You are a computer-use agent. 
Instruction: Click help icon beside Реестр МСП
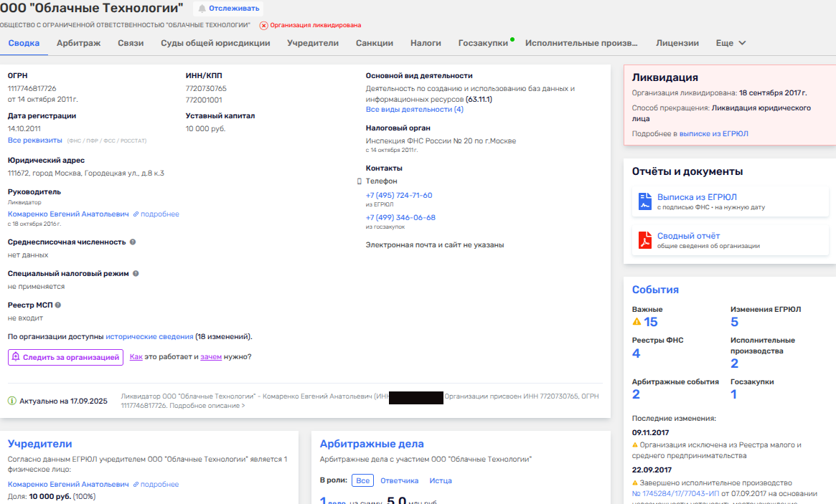pyautogui.click(x=58, y=305)
